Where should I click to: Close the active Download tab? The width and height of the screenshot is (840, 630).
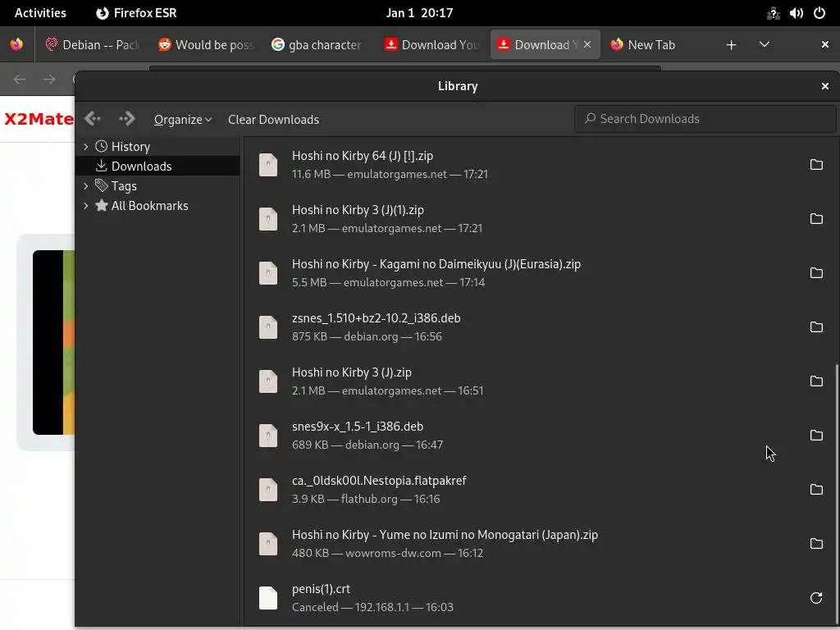tap(587, 44)
